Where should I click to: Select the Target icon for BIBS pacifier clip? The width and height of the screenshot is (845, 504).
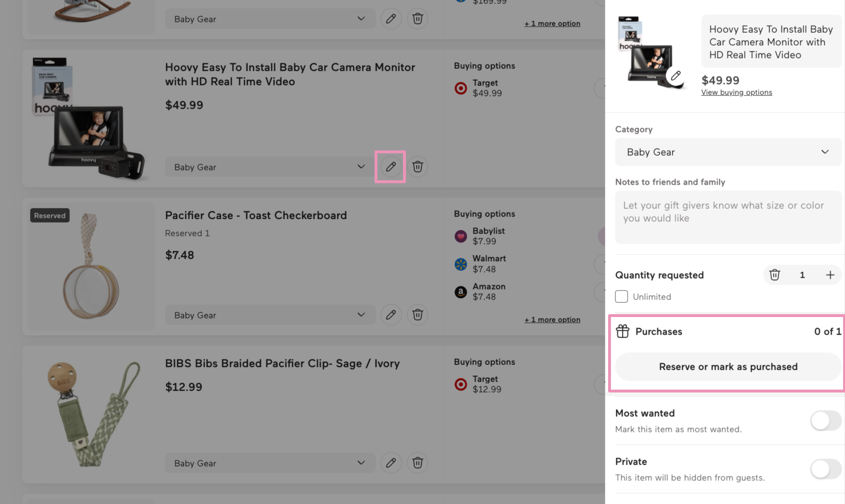460,384
